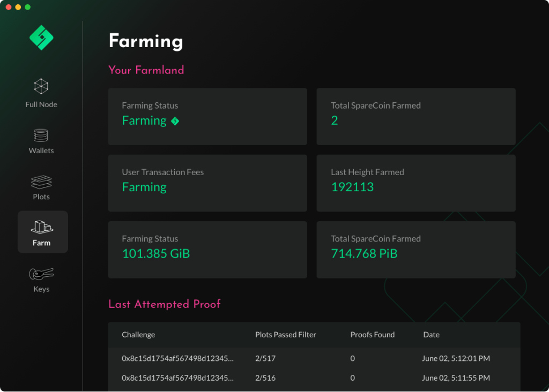Click the red close window dot
Screen dimensions: 549x392
point(8,7)
